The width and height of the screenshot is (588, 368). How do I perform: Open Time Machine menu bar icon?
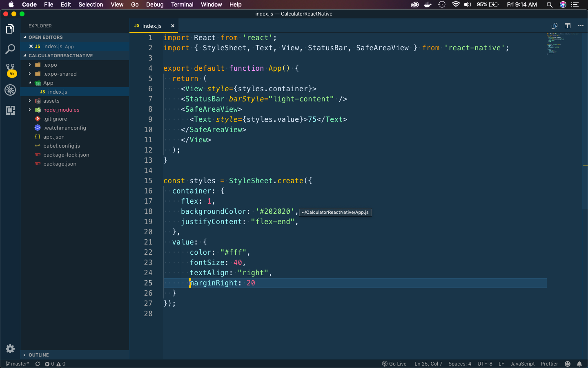(x=442, y=4)
